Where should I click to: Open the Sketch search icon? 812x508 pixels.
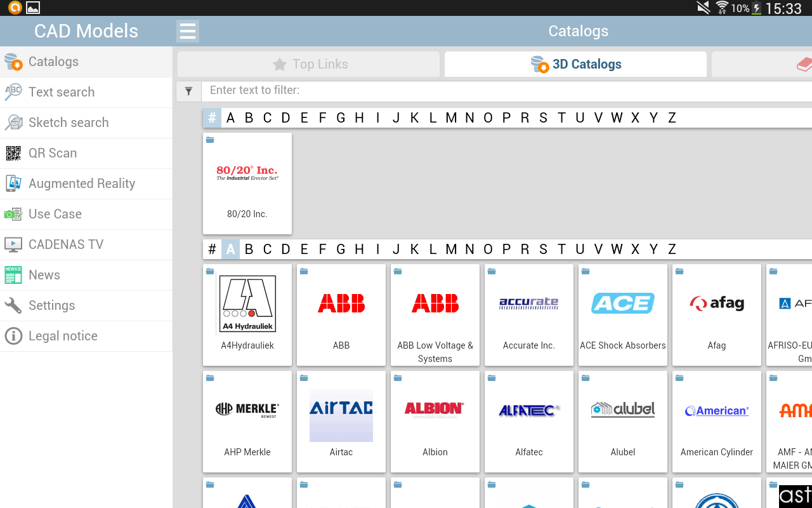pos(13,123)
